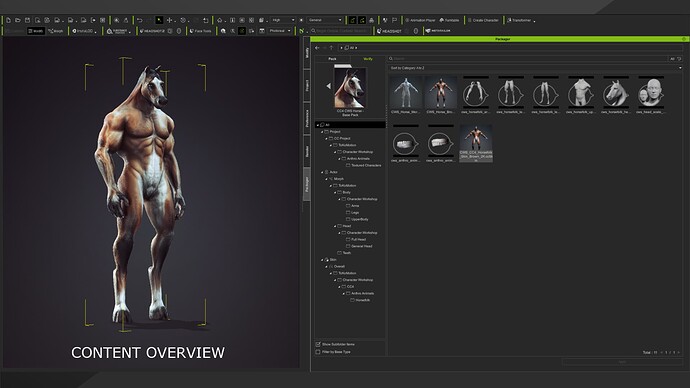
Task: Switch to the Packager side tab
Action: [307, 184]
